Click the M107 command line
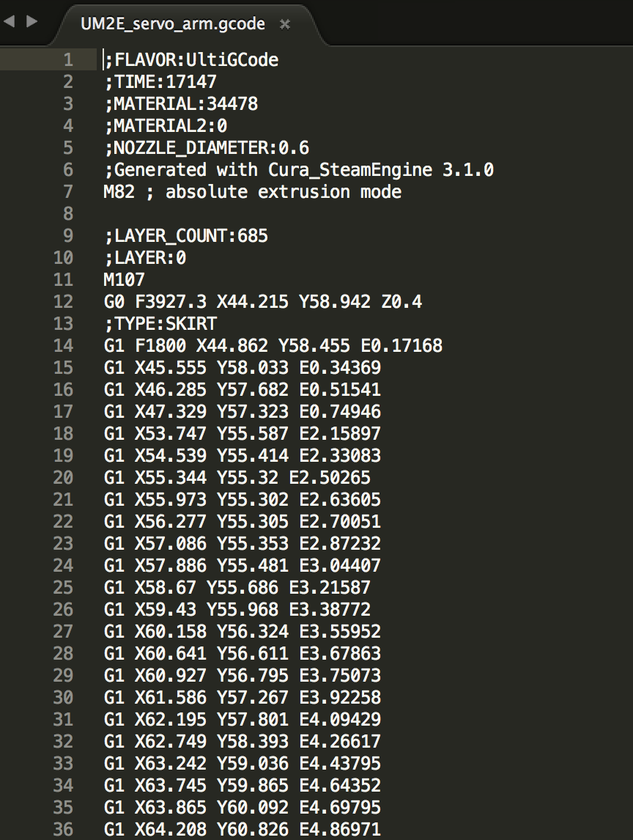633x840 pixels. point(125,279)
